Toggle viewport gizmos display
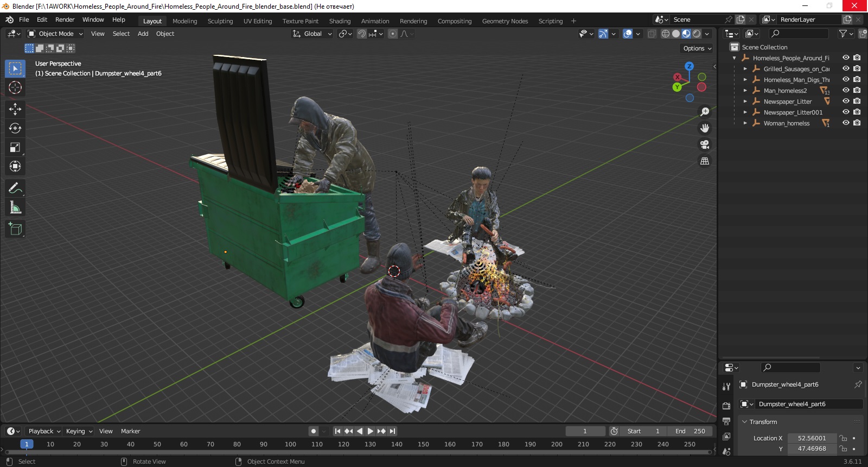The height and width of the screenshot is (467, 868). click(603, 34)
